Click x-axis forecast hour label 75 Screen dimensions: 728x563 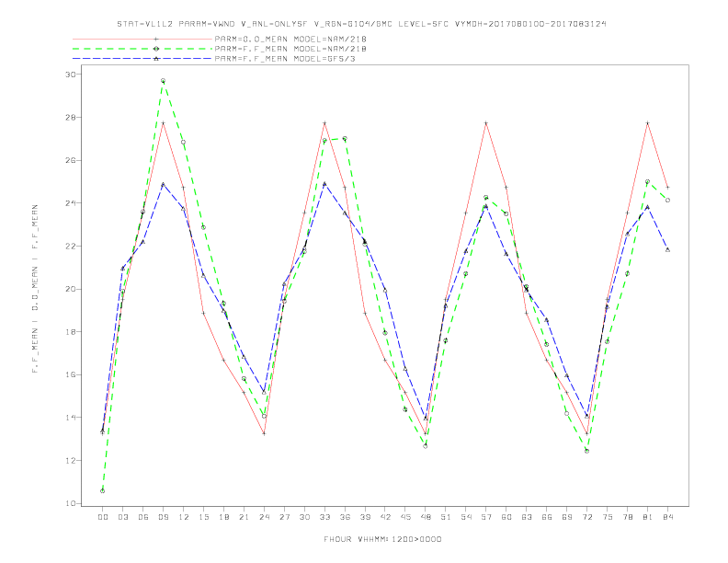click(608, 517)
